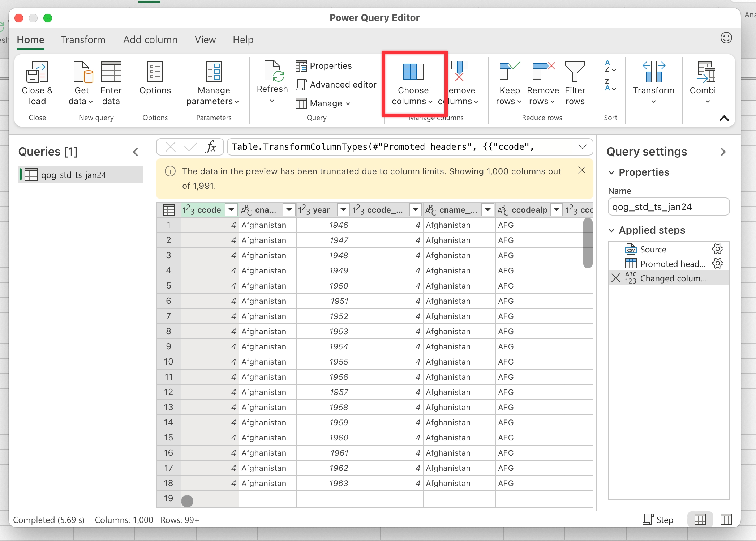Collapse the Queries pane
The height and width of the screenshot is (541, 756).
coord(136,152)
